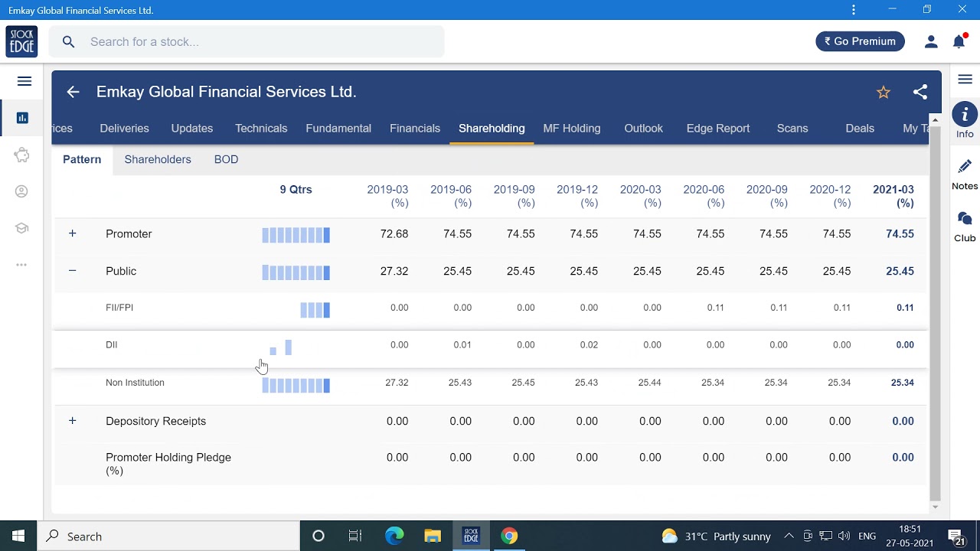
Task: Open the weather widget in taskbar
Action: [x=716, y=536]
